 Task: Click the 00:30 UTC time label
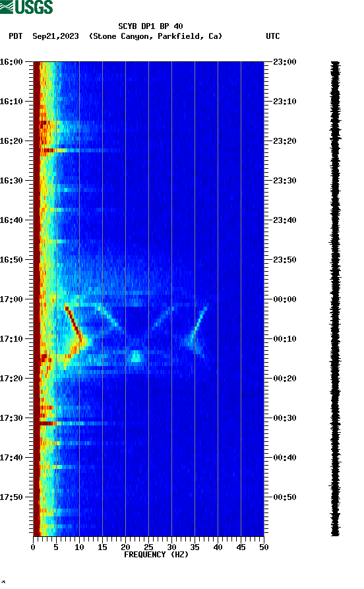click(x=285, y=418)
